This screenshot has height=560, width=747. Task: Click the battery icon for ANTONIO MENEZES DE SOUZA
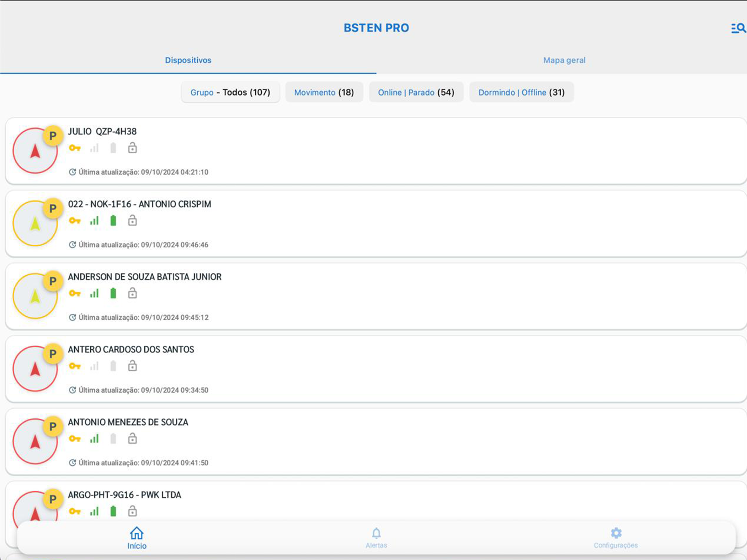[113, 439]
